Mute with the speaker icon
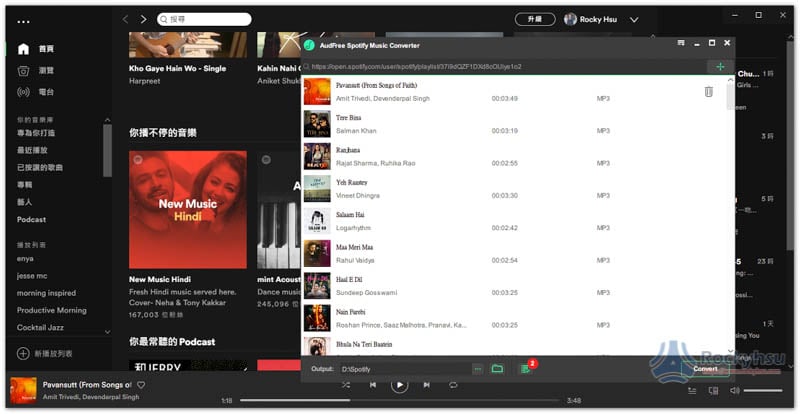This screenshot has height=414, width=800. [735, 391]
